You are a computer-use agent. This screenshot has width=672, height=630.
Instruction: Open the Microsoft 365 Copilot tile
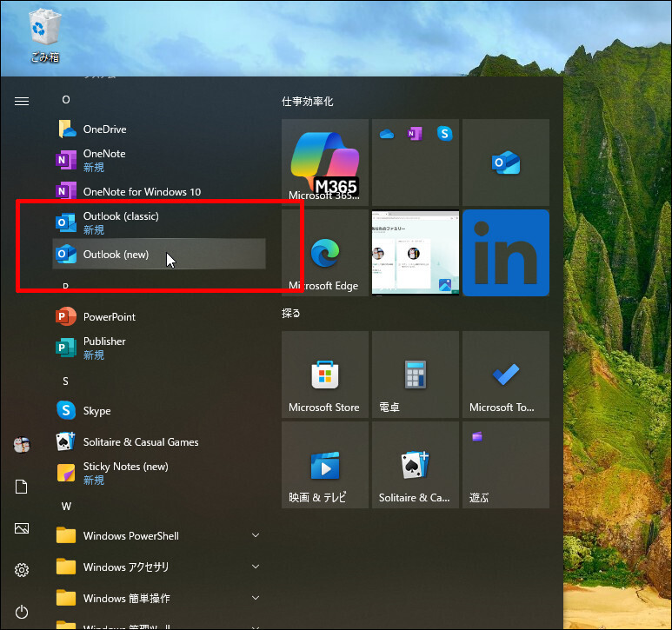pos(325,162)
